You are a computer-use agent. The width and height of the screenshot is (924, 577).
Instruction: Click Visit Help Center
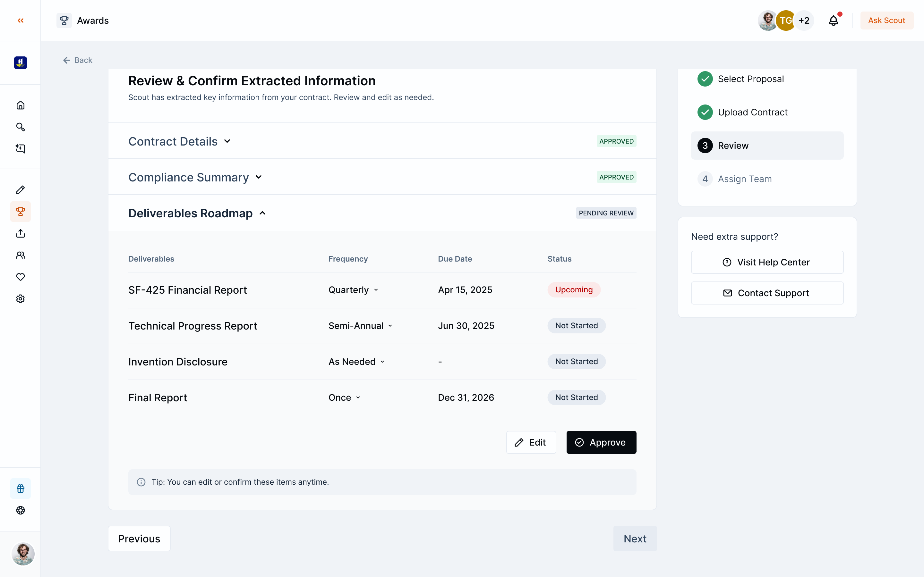coord(767,262)
